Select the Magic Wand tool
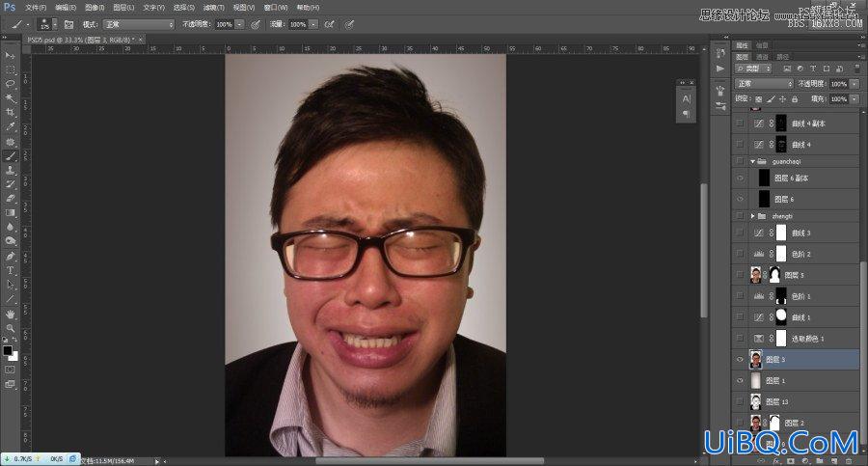868x466 pixels. pyautogui.click(x=10, y=98)
